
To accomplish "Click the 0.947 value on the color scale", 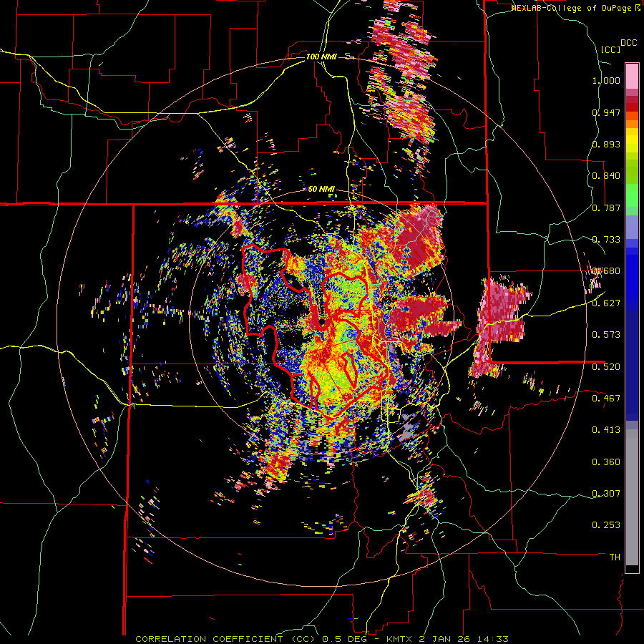I will point(606,112).
